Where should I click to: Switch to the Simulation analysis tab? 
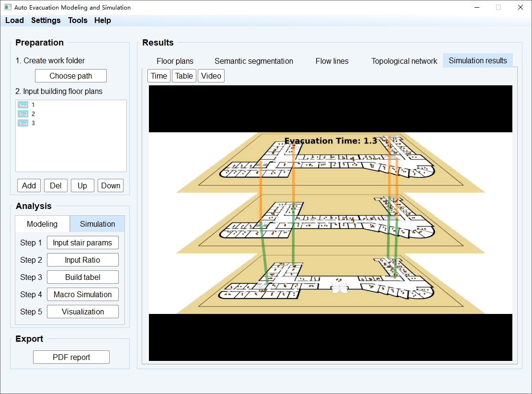pyautogui.click(x=97, y=224)
